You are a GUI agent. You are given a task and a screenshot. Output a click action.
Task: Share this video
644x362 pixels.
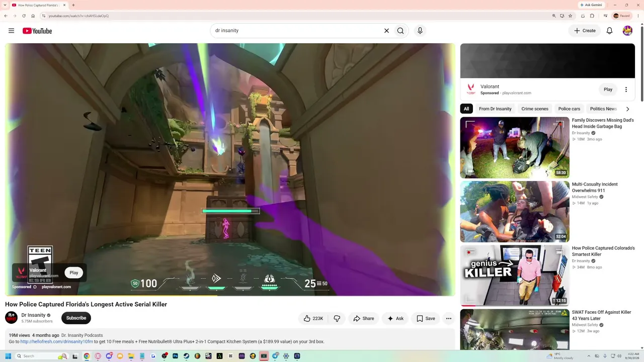tap(364, 318)
